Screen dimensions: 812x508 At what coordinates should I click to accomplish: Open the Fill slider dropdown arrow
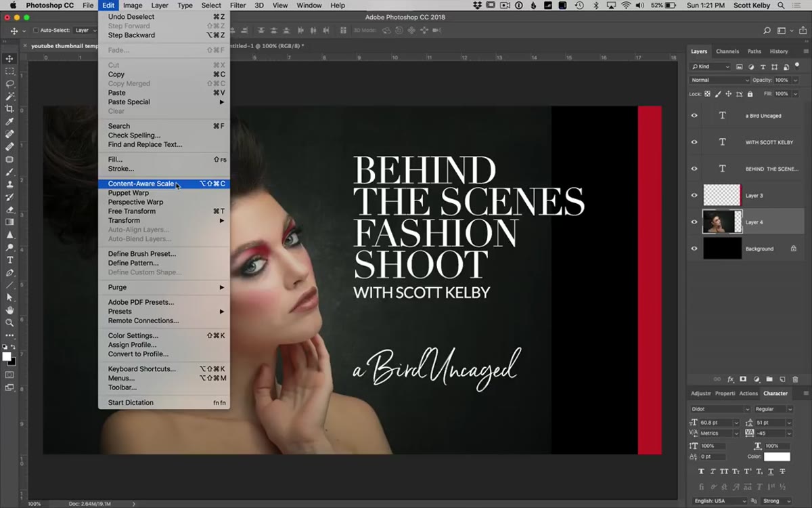pos(796,93)
